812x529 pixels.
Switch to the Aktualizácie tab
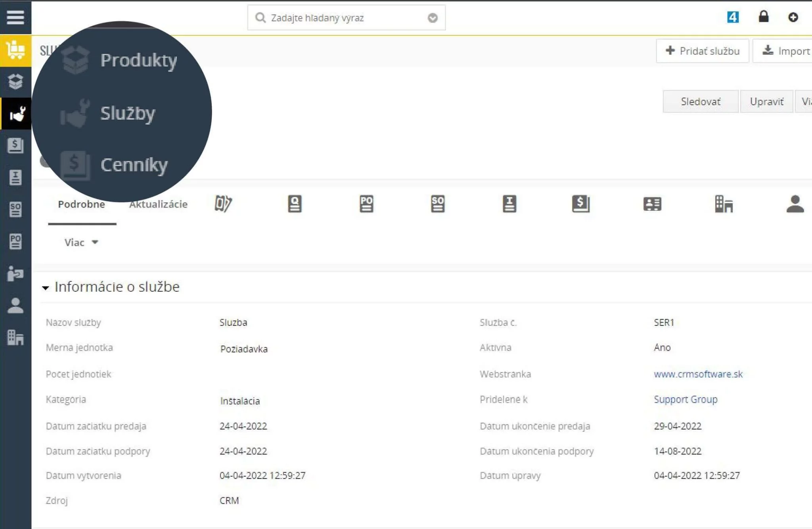158,204
